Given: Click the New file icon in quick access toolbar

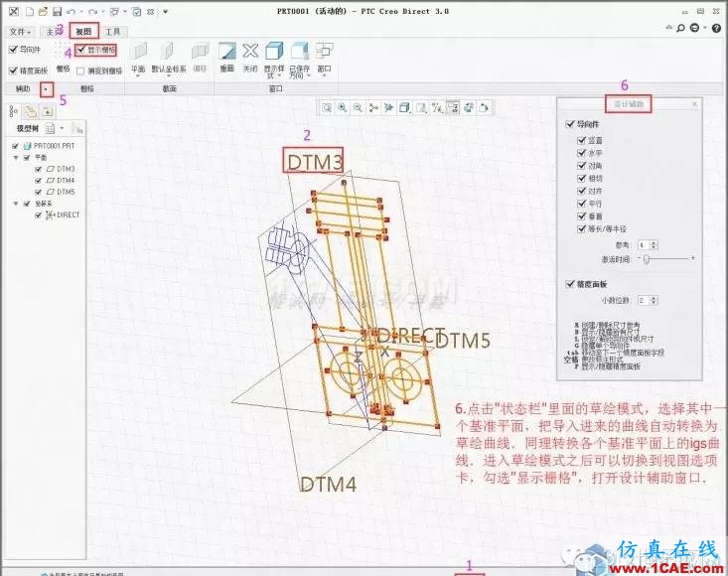Looking at the screenshot, I should (30, 11).
